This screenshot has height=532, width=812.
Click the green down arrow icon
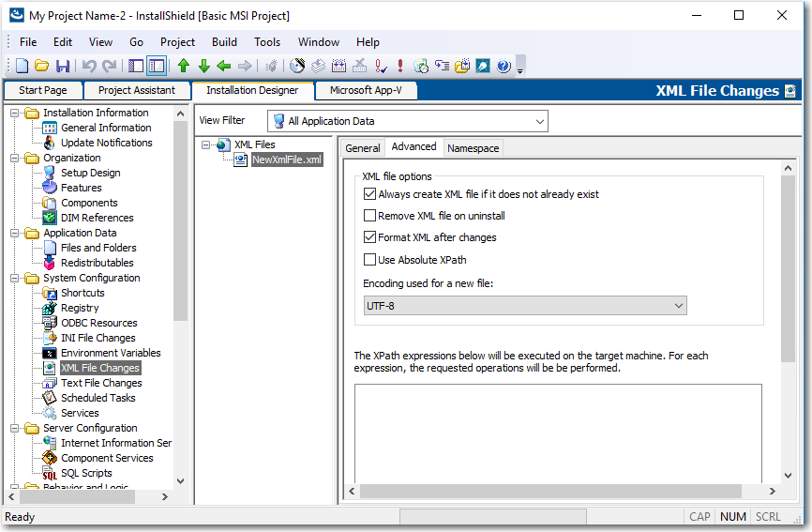point(203,66)
